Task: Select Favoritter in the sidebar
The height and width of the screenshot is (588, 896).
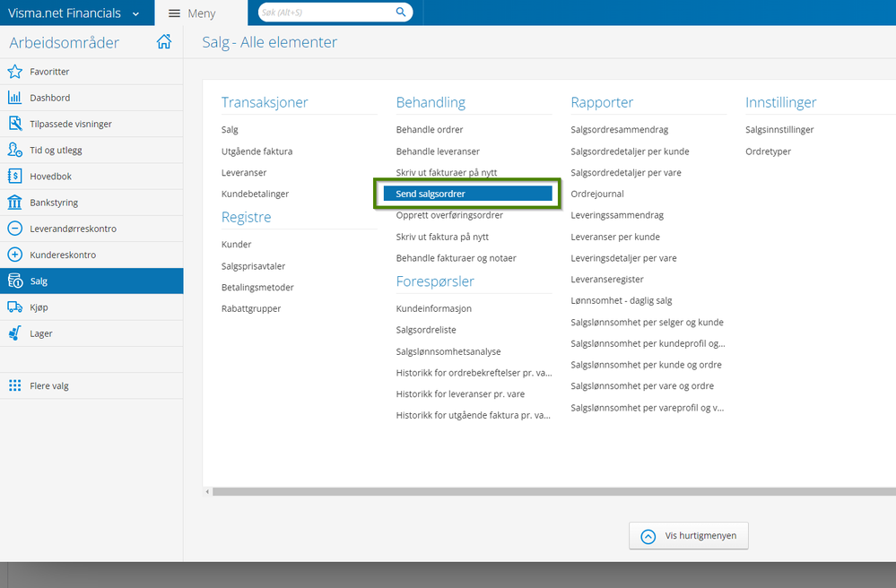Action: pos(91,72)
